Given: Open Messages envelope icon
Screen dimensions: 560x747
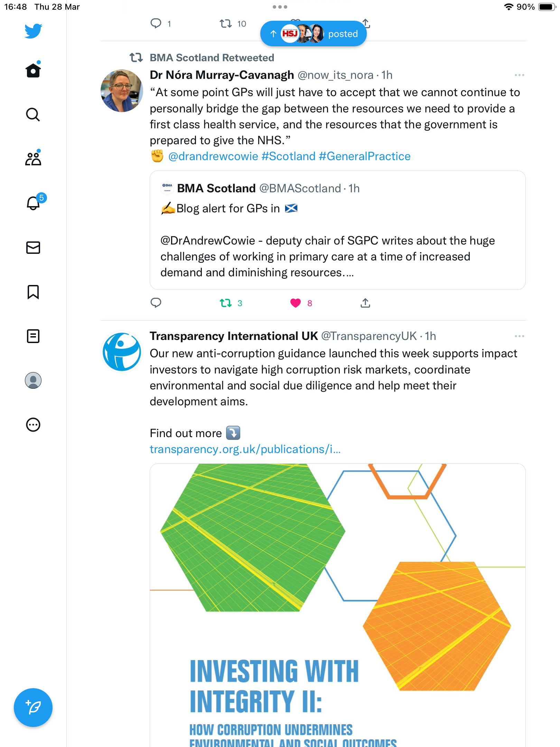Looking at the screenshot, I should pyautogui.click(x=33, y=248).
